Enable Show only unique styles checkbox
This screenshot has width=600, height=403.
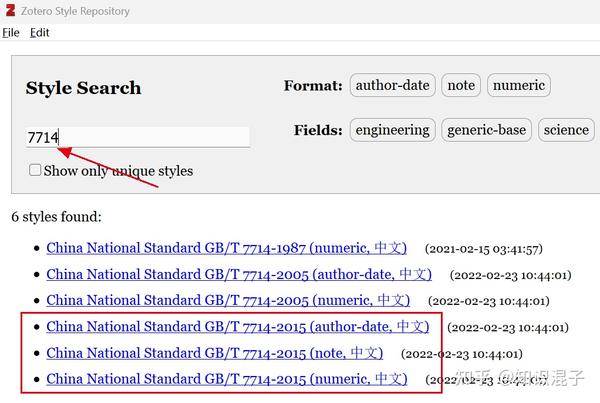click(35, 170)
